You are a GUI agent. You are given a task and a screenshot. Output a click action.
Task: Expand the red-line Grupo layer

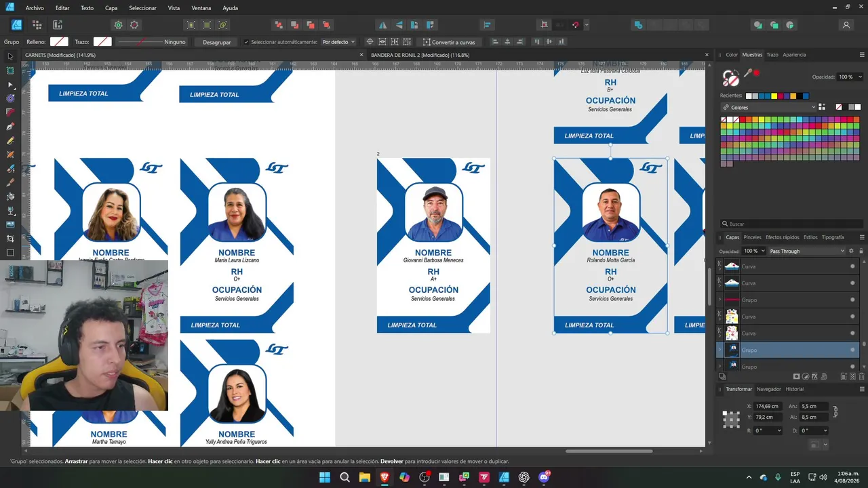(720, 300)
